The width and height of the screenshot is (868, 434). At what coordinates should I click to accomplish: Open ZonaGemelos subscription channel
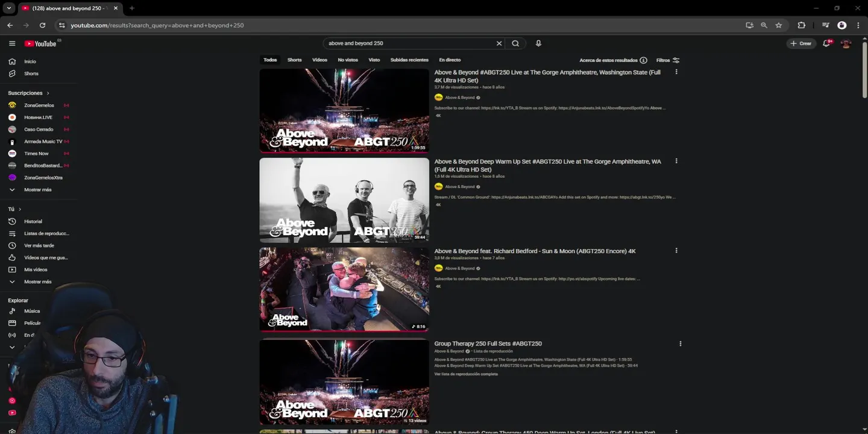point(39,105)
